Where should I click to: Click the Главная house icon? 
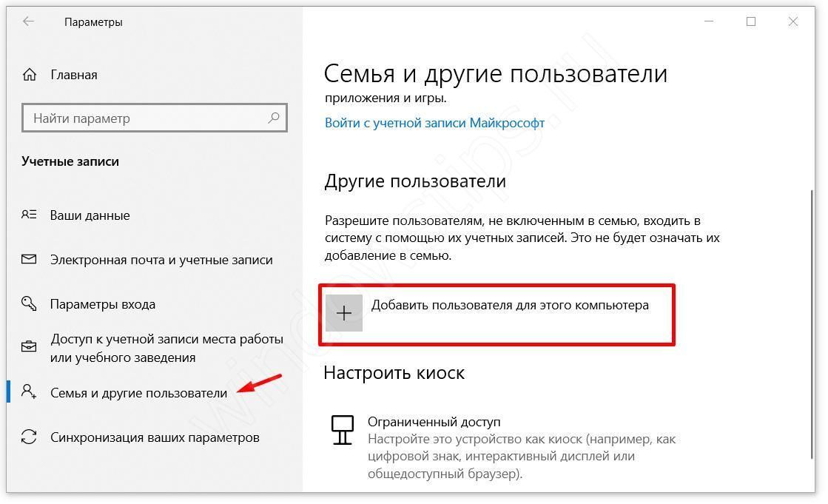[x=30, y=75]
